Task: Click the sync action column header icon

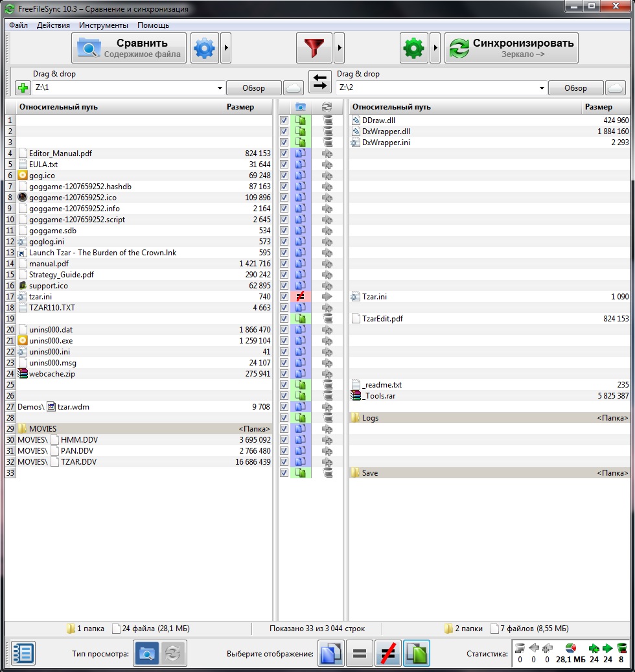Action: (x=327, y=107)
